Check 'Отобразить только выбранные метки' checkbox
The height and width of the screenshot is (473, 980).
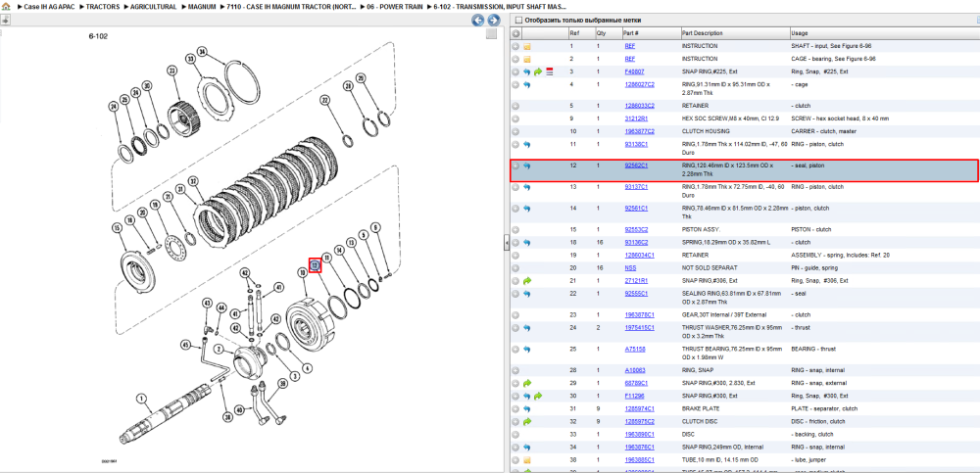click(518, 20)
